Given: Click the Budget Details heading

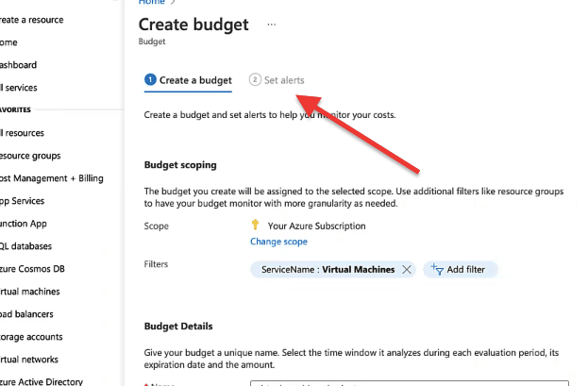Looking at the screenshot, I should [x=178, y=327].
